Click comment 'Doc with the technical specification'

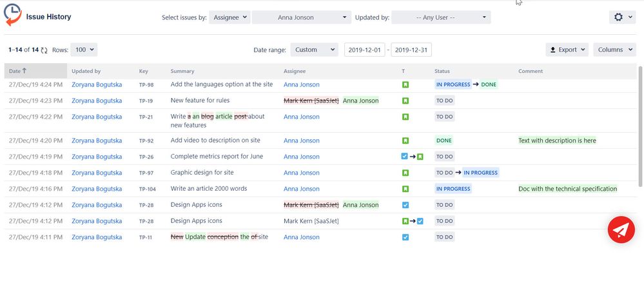(567, 189)
